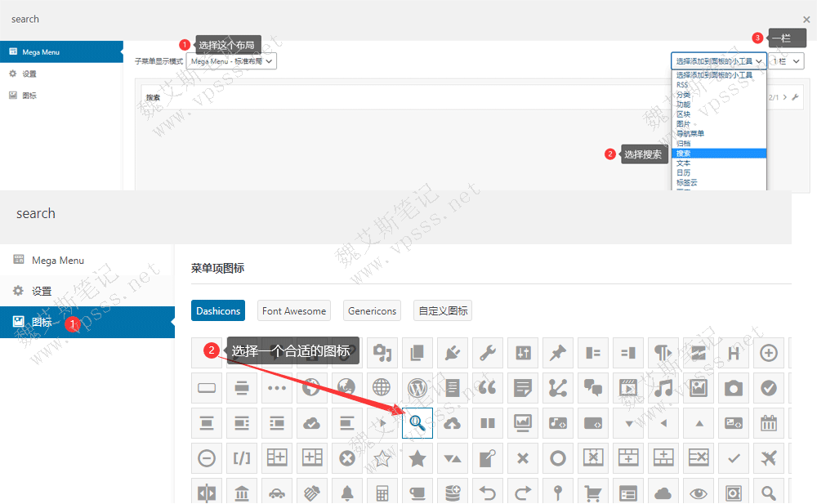Image resolution: width=817 pixels, height=504 pixels.
Task: Choose the shortcode brackets icon
Action: 242,458
